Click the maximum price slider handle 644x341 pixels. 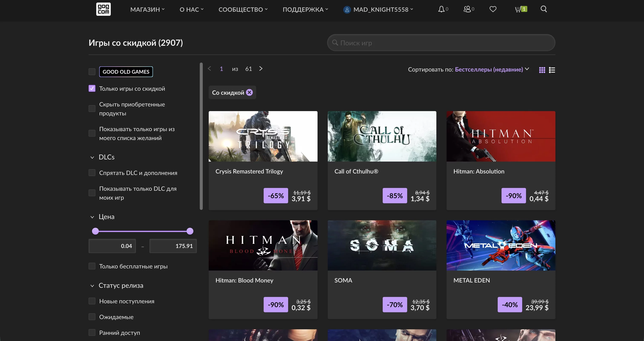pos(190,231)
